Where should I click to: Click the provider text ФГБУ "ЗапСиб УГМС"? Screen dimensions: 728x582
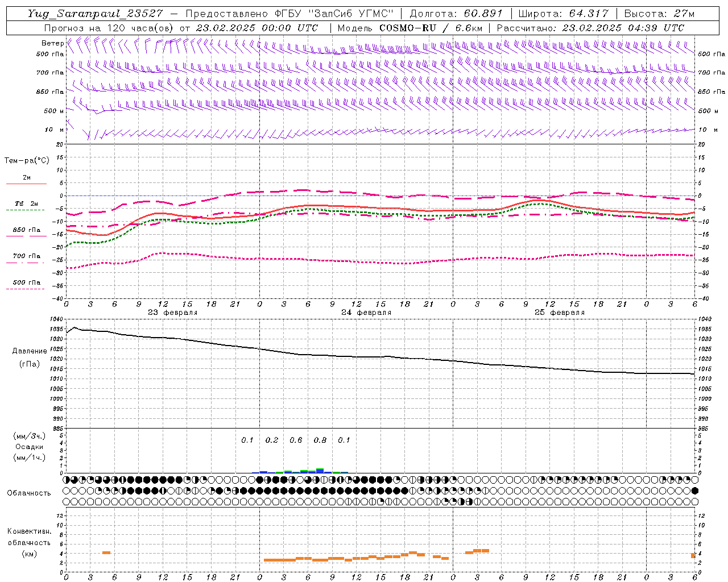(x=334, y=14)
